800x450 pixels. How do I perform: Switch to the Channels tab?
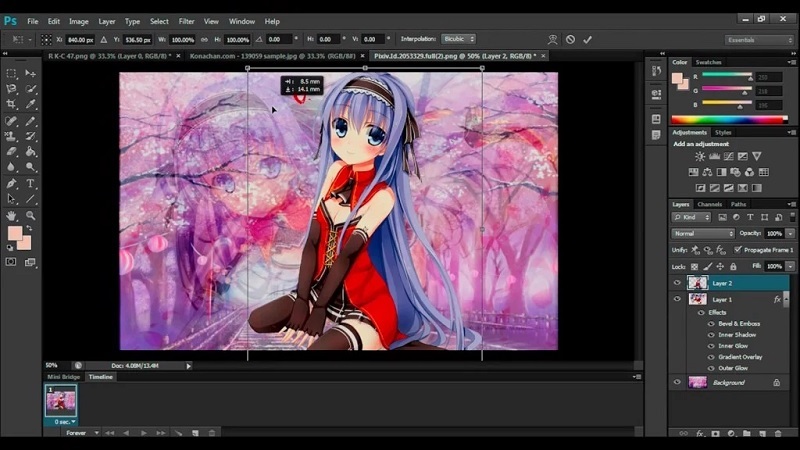709,204
